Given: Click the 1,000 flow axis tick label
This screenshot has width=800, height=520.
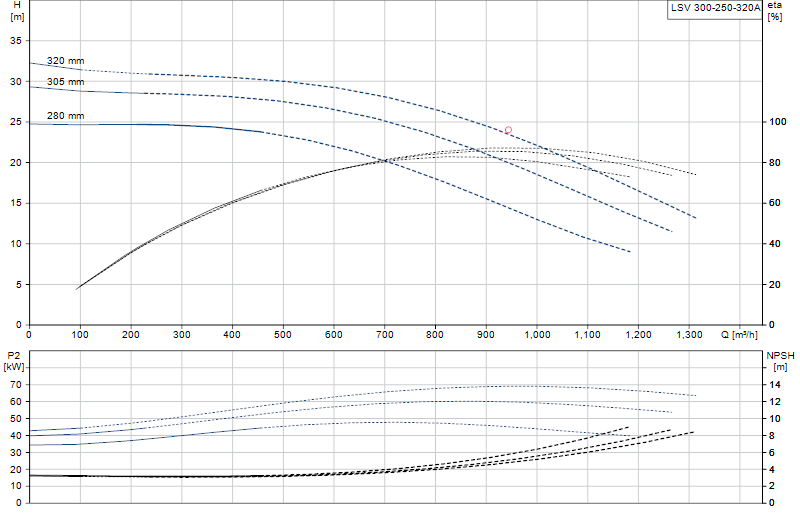Looking at the screenshot, I should coord(537,335).
